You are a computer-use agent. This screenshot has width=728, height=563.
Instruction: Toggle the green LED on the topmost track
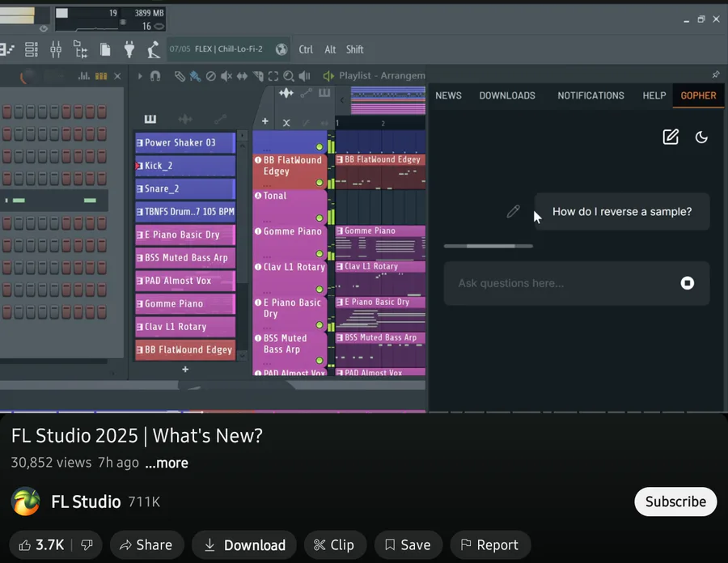pyautogui.click(x=320, y=146)
